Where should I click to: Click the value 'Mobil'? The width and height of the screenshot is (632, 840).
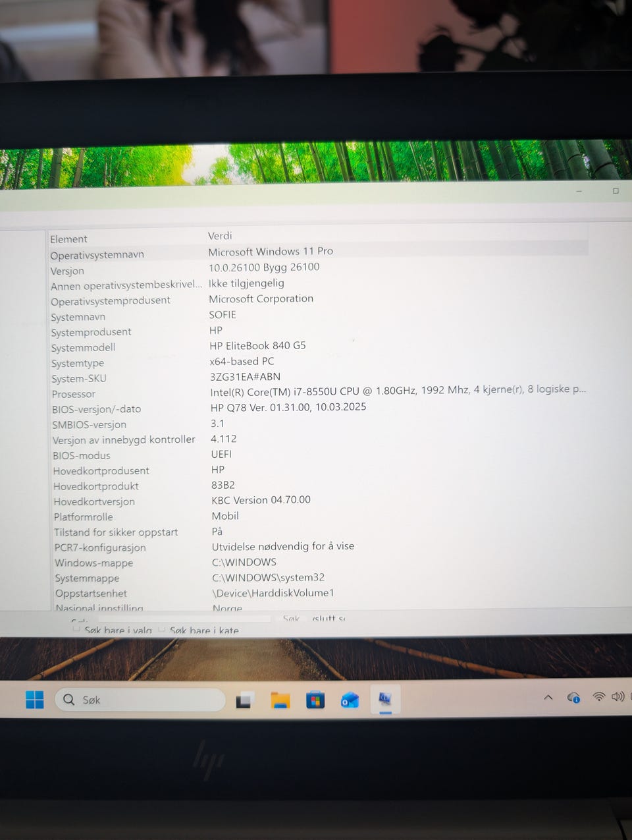225,516
